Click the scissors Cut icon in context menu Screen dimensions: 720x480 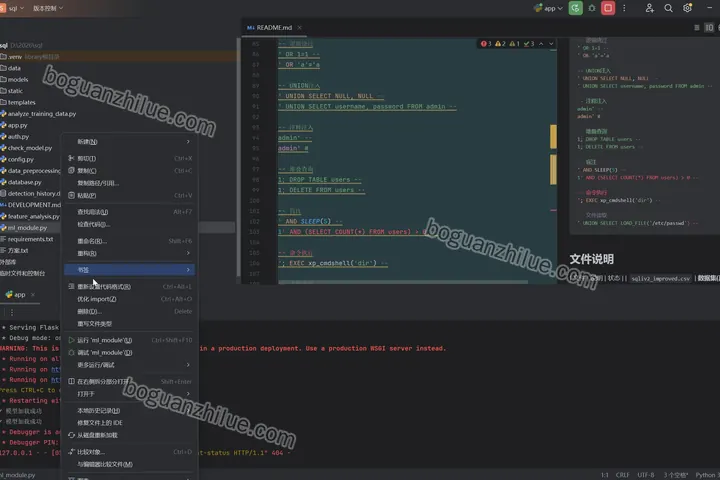[71, 158]
